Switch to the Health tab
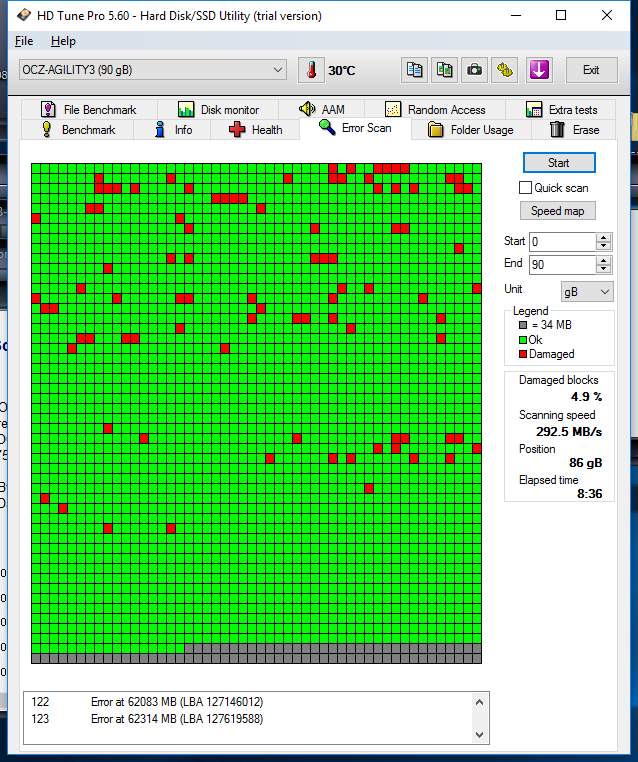The width and height of the screenshot is (638, 762). [x=256, y=130]
